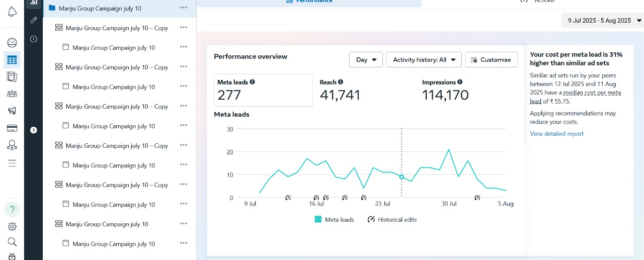Click the megaphone advertising icon
This screenshot has height=260, width=644.
(12, 111)
